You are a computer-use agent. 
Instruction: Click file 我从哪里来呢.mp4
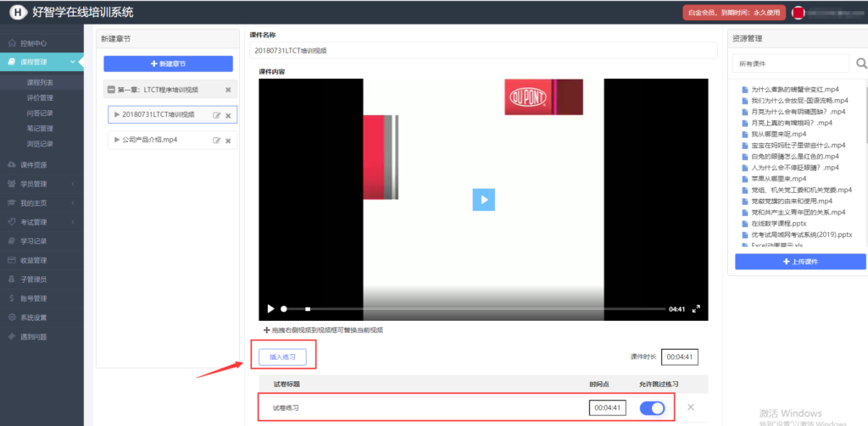[779, 134]
